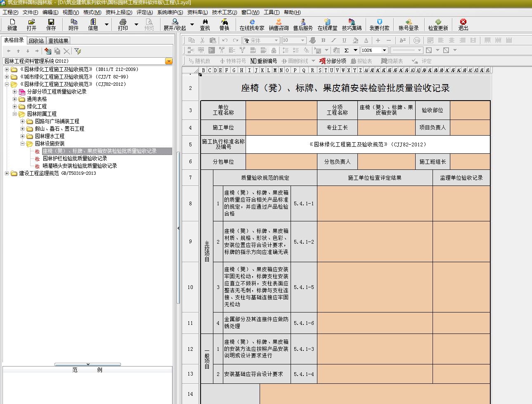The height and width of the screenshot is (404, 532).
Task: Open 技巧集锦 tips collection icon
Action: (352, 24)
